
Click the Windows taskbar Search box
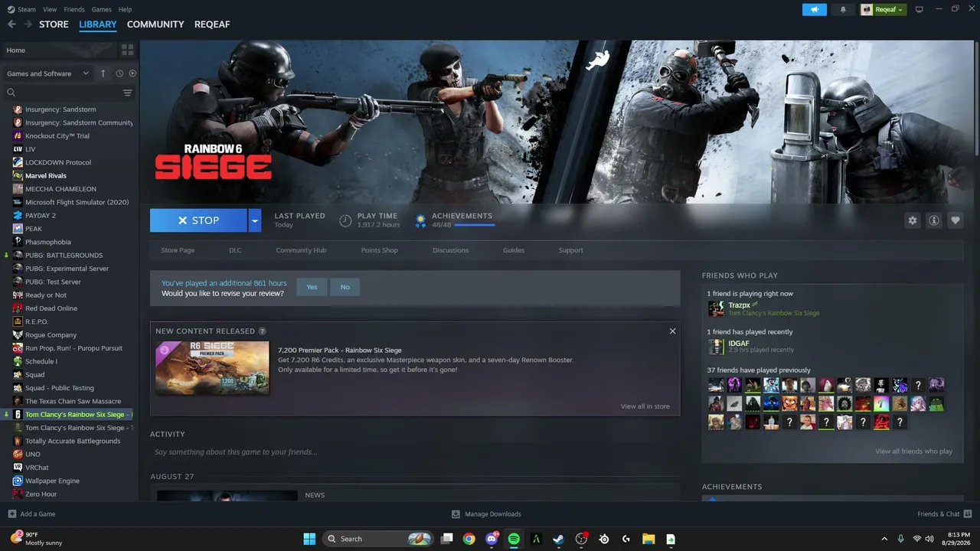click(x=379, y=539)
